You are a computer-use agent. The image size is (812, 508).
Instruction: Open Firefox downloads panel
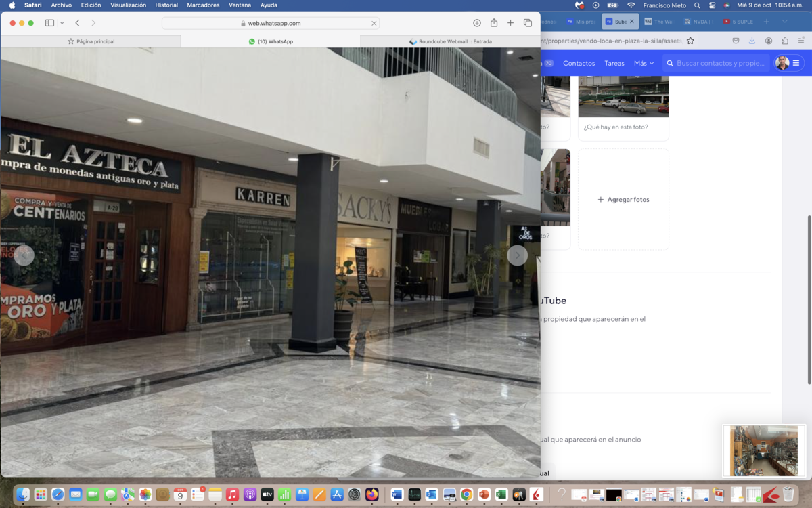(752, 41)
